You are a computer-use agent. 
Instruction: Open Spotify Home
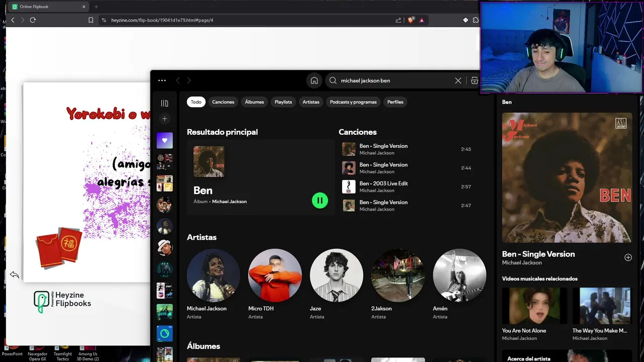(x=314, y=80)
